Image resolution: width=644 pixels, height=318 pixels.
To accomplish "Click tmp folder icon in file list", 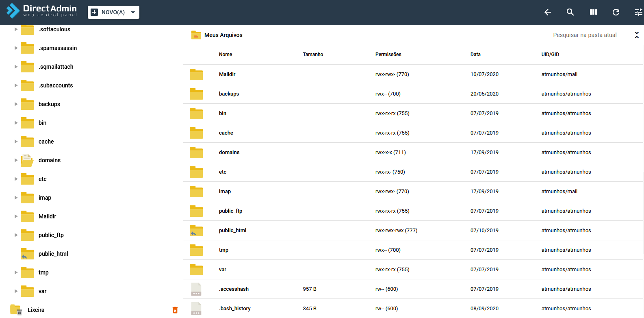I will (196, 250).
